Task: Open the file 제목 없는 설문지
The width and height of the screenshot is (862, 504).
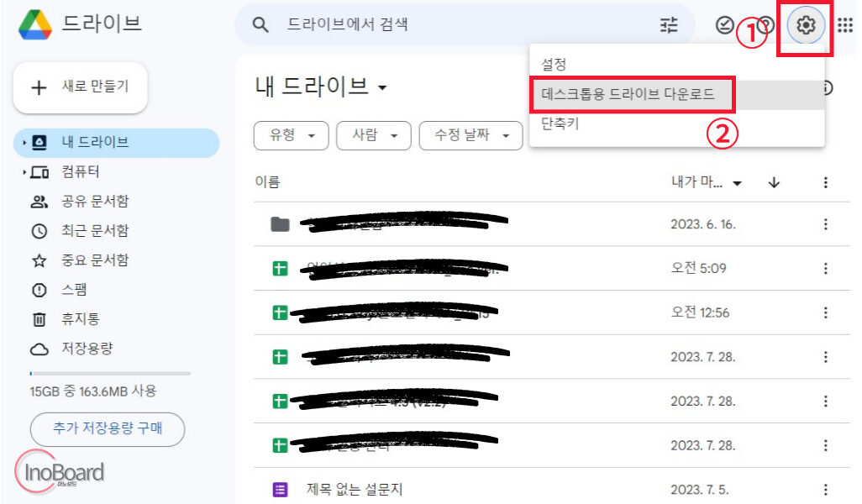Action: point(354,489)
